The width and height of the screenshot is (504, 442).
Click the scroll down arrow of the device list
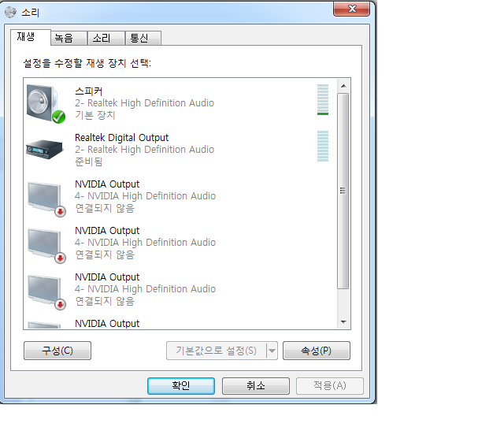click(343, 321)
